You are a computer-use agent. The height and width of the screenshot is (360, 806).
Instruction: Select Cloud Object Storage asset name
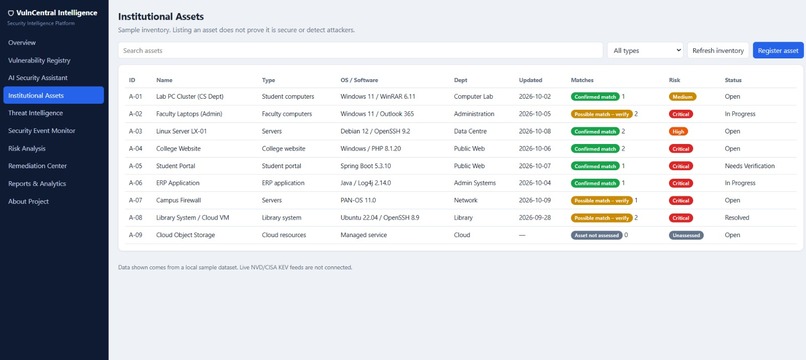coord(186,235)
